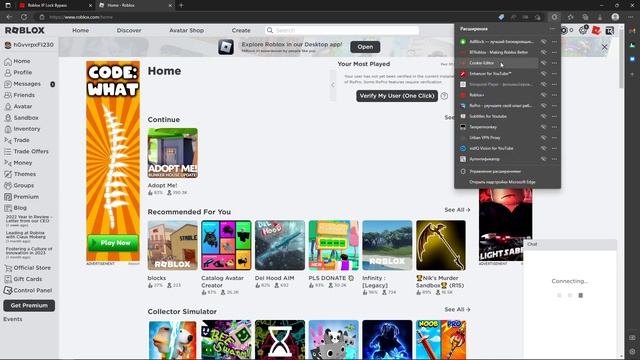The width and height of the screenshot is (640, 360).
Task: Click the red Roblox+ extension icon
Action: point(596,30)
